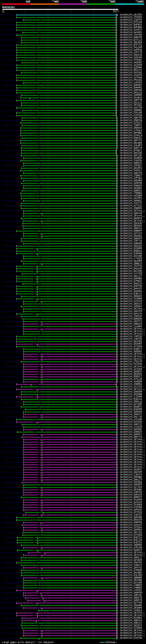
Task: Click the UniRef100_C1GQK6 entry
Action: coord(131,326)
